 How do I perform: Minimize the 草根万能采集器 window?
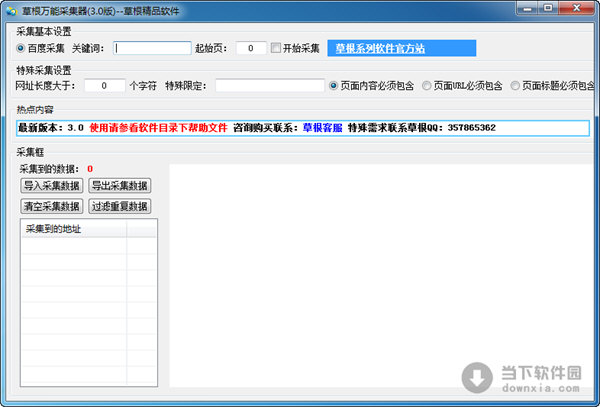527,8
